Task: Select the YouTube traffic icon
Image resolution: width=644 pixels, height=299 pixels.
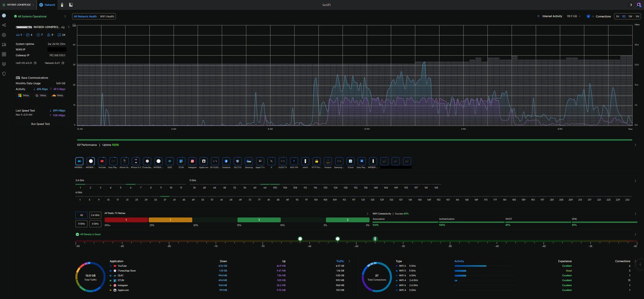Action: [x=102, y=161]
